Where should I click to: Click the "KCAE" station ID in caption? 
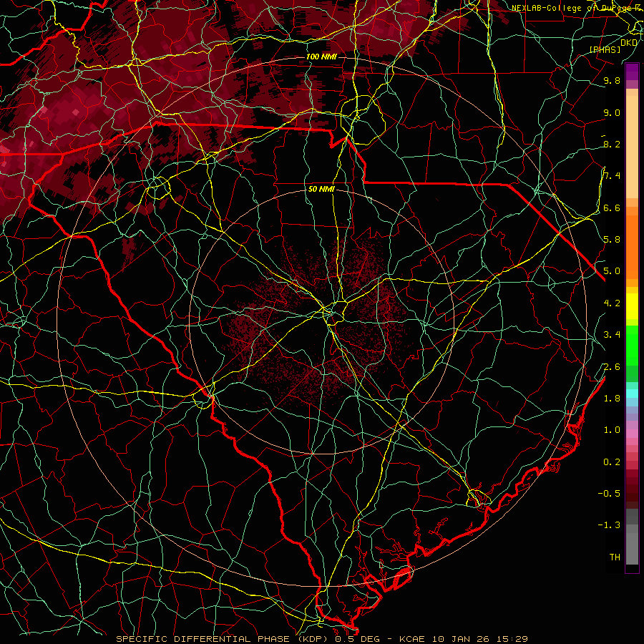413,639
